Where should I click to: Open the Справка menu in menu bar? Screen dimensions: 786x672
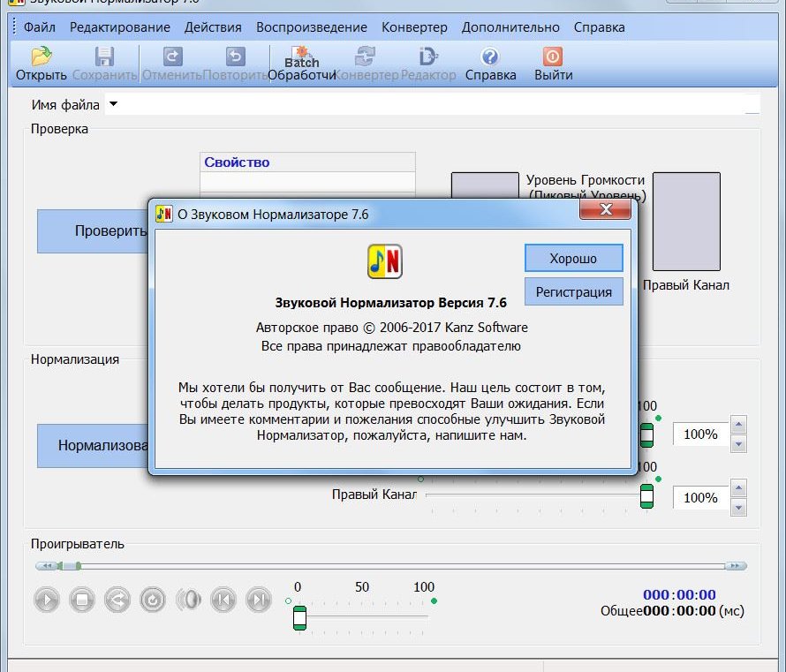pyautogui.click(x=599, y=27)
